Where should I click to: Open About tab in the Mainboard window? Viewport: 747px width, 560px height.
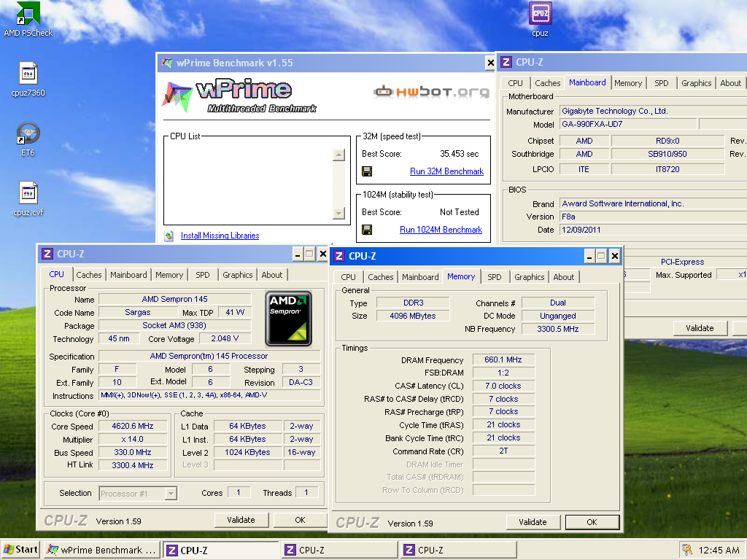[x=730, y=83]
